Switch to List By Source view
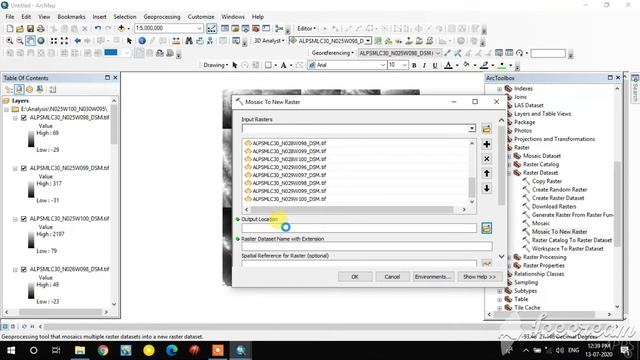The height and width of the screenshot is (360, 640). (19, 89)
